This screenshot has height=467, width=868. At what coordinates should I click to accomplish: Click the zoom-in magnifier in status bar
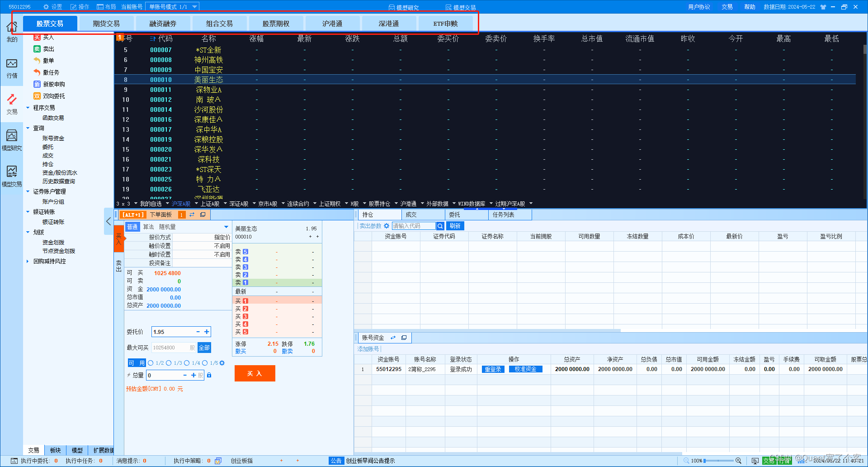[738, 461]
